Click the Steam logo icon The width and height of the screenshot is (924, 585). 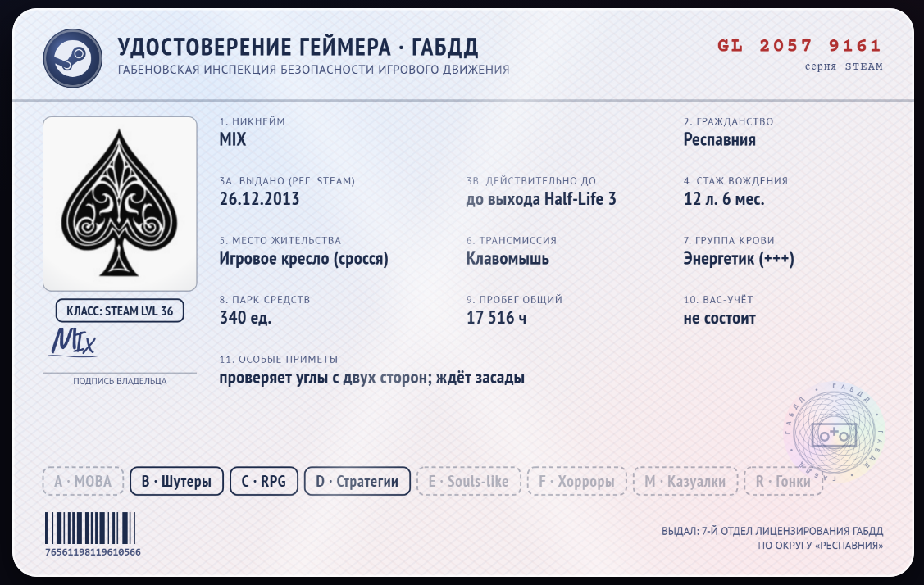[x=72, y=58]
